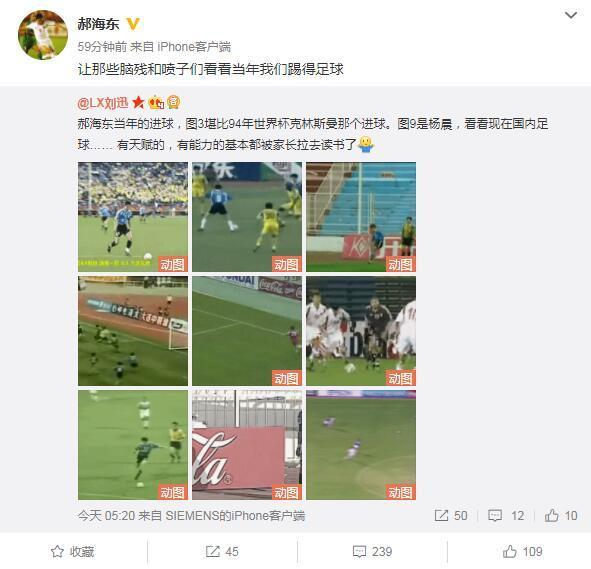Click the gold V verification badge

133,24
